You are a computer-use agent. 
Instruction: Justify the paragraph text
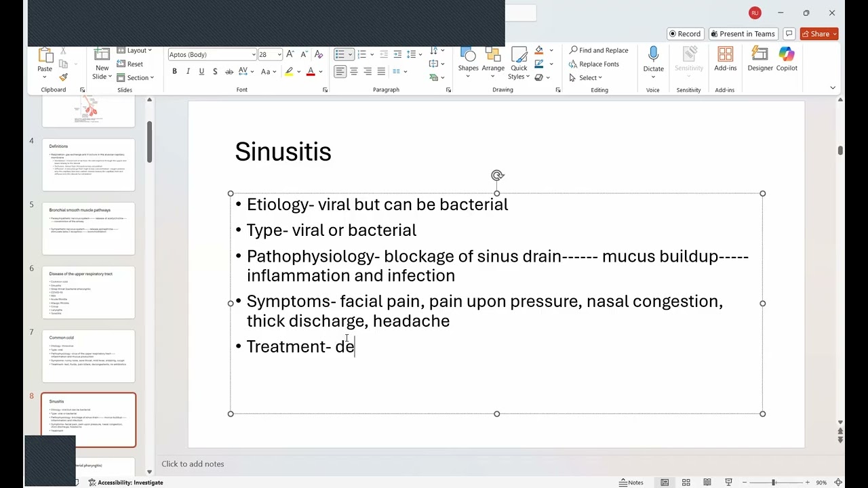point(381,71)
